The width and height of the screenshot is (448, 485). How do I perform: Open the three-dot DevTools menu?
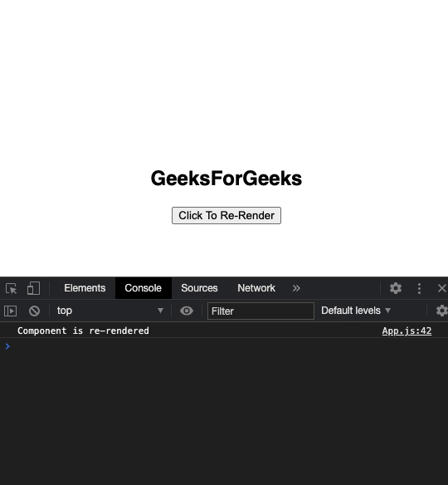(x=419, y=288)
